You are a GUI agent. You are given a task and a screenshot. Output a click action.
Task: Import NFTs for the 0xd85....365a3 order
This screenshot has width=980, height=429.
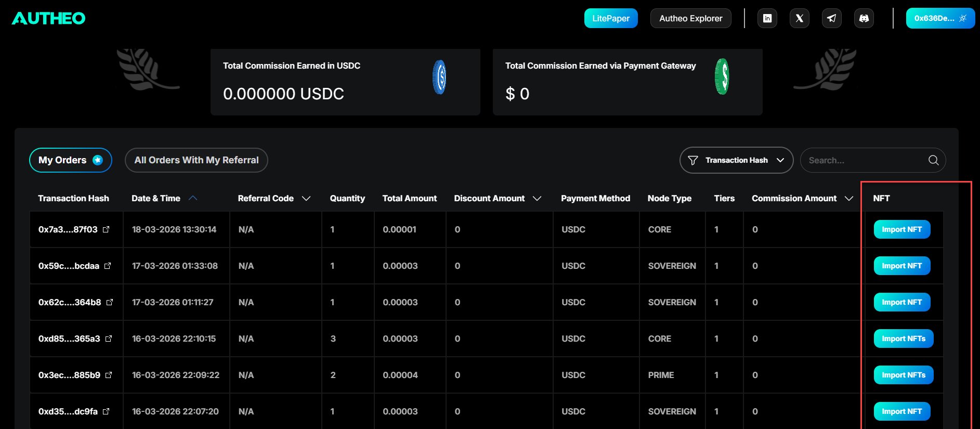pyautogui.click(x=904, y=339)
